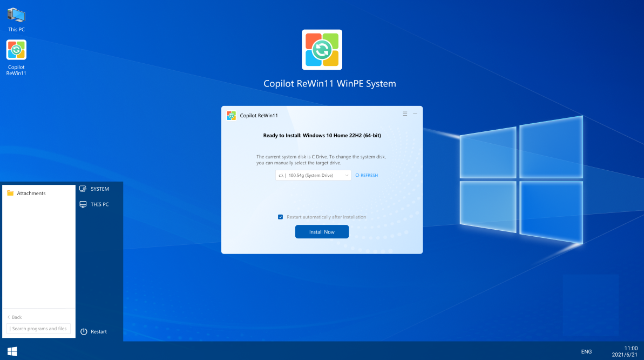Open Copilot ReWin11 desktop shortcut
The image size is (644, 360).
coord(16,50)
